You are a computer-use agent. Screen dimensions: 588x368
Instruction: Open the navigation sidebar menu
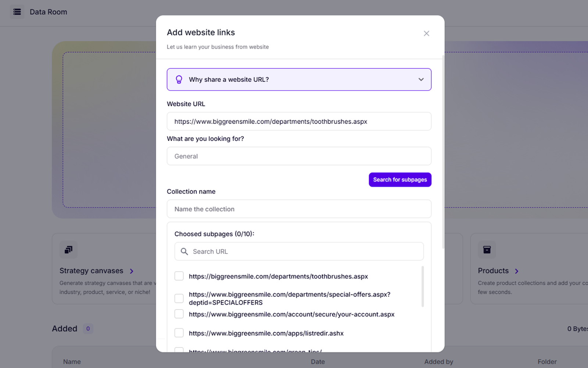click(x=17, y=11)
